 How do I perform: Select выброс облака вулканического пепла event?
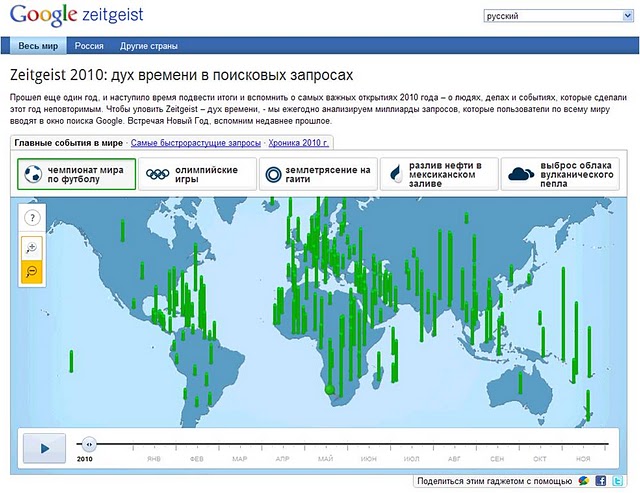point(560,174)
